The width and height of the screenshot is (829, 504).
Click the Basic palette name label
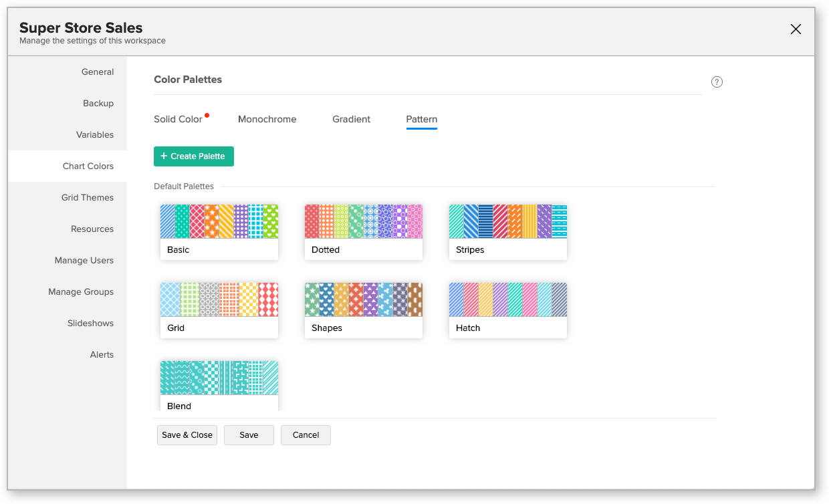coord(179,250)
